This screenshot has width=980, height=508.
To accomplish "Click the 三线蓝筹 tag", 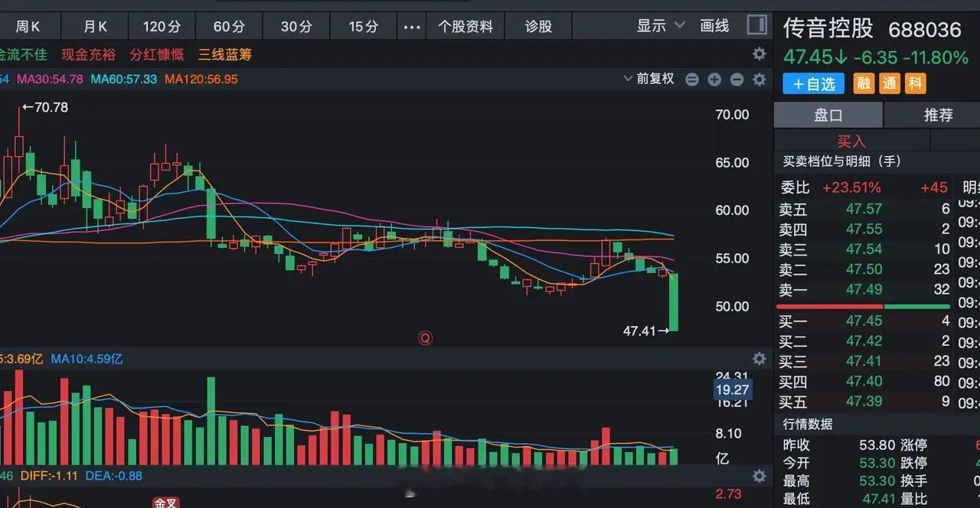I will point(225,55).
